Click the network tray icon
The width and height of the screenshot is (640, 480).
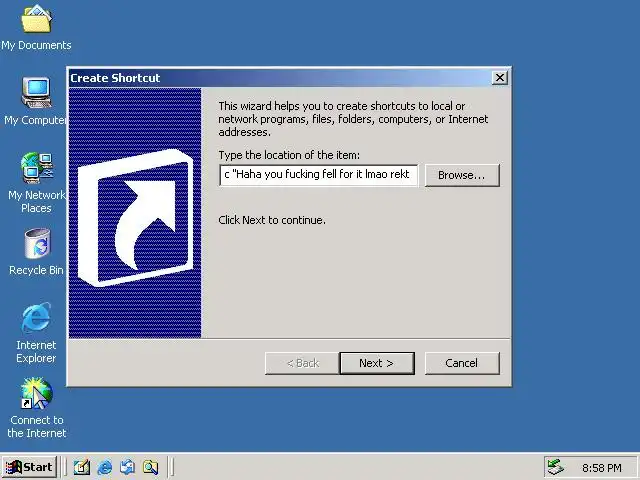555,467
